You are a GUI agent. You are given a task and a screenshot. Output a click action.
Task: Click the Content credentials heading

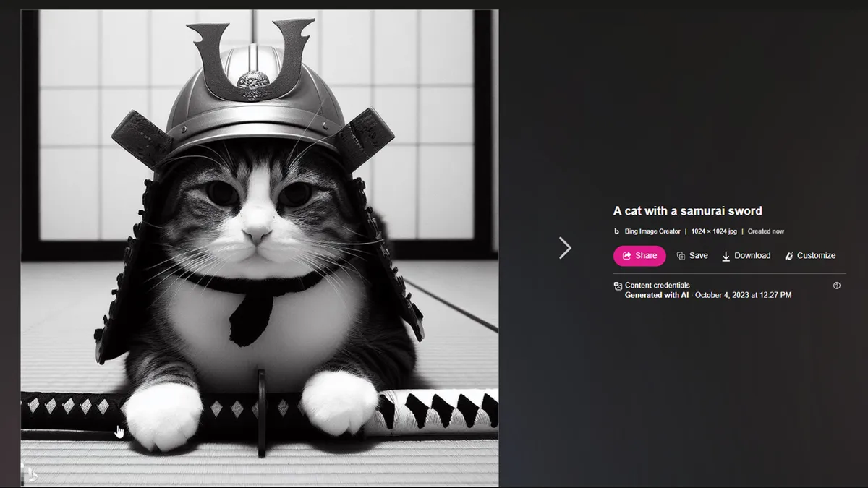[657, 286]
